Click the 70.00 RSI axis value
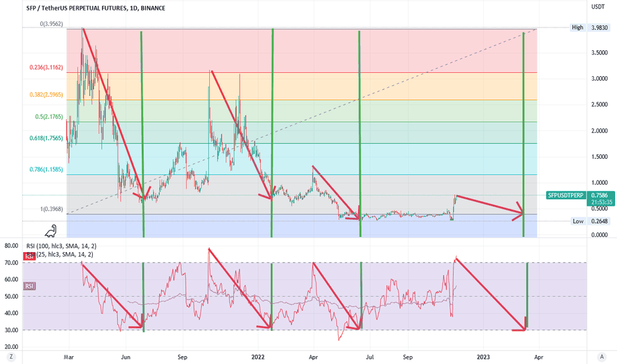The image size is (617, 364). [x=11, y=263]
